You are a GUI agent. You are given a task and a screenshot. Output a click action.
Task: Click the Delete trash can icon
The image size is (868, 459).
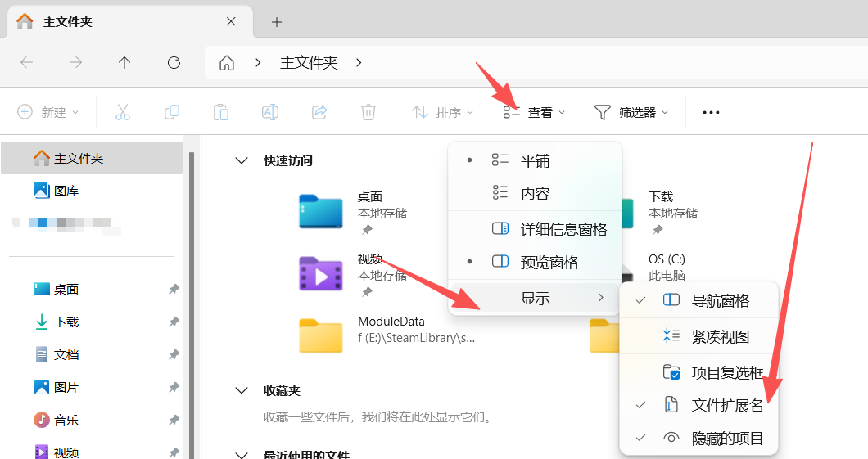(368, 112)
